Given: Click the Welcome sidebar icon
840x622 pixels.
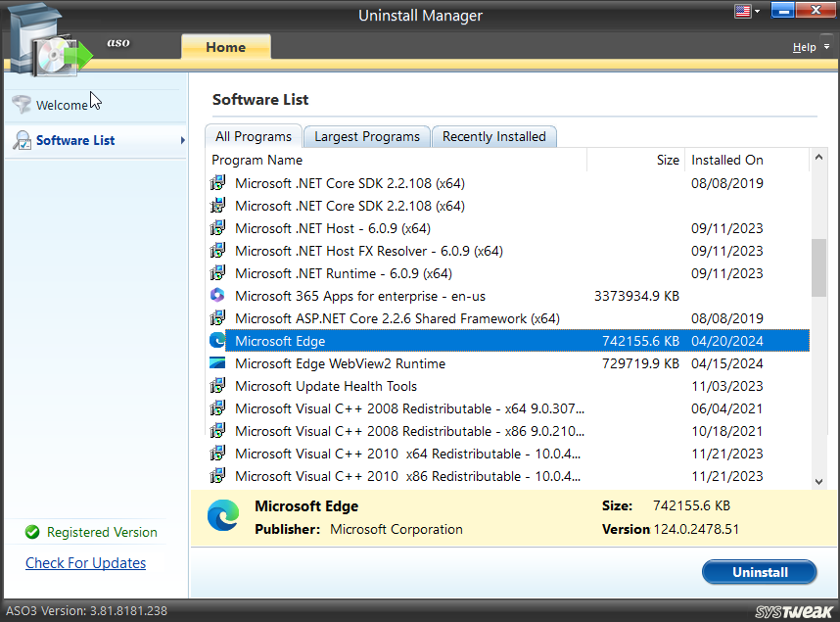Looking at the screenshot, I should [22, 105].
